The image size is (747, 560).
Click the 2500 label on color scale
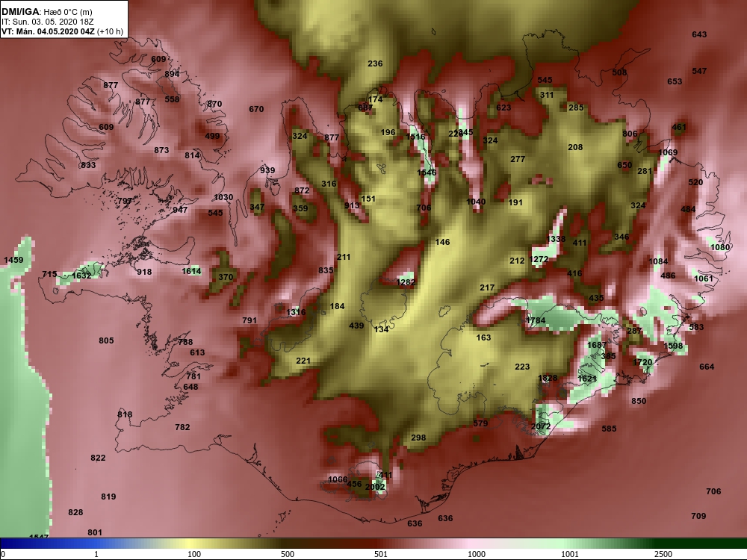(x=663, y=554)
